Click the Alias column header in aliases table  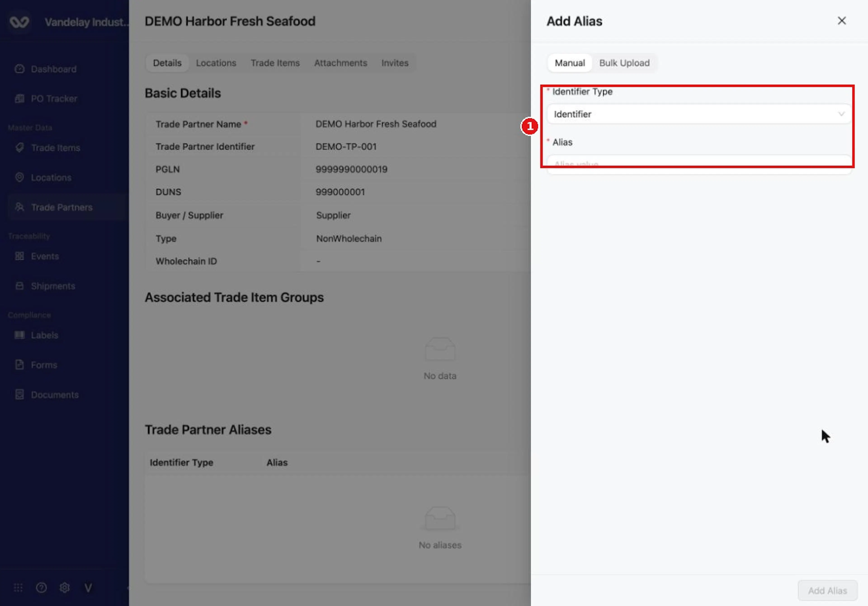coord(277,463)
